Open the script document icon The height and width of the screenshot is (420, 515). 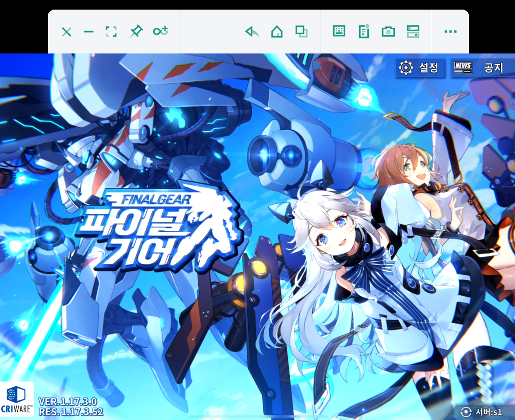[364, 32]
